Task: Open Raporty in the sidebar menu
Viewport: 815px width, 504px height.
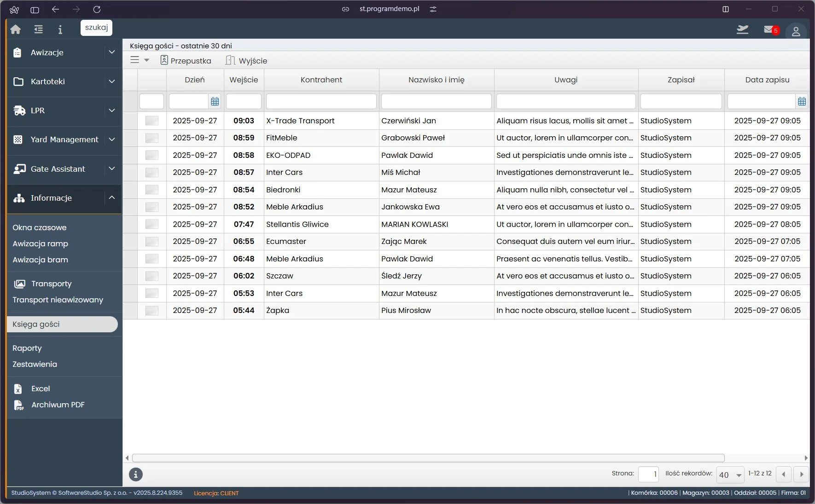Action: 27,348
